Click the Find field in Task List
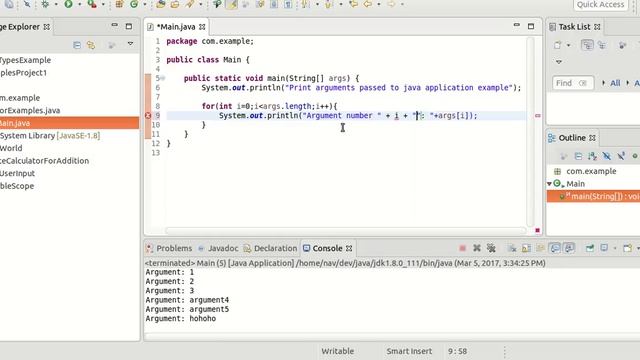 [572, 83]
